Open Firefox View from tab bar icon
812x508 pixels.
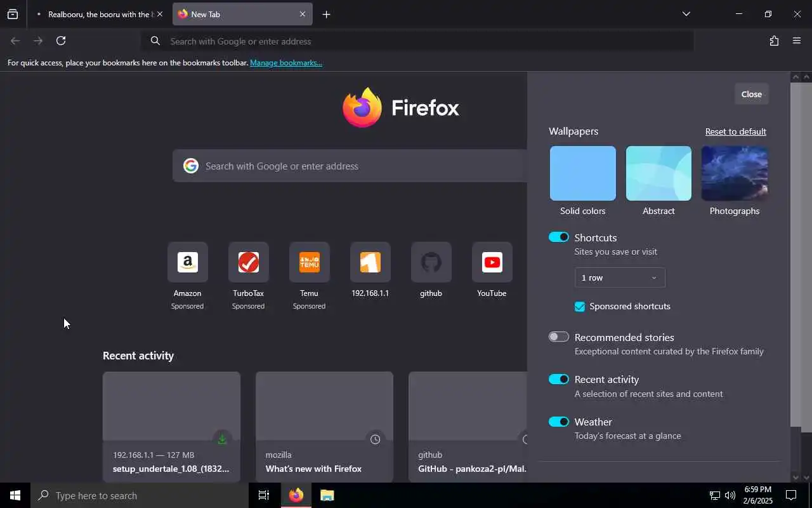point(13,14)
